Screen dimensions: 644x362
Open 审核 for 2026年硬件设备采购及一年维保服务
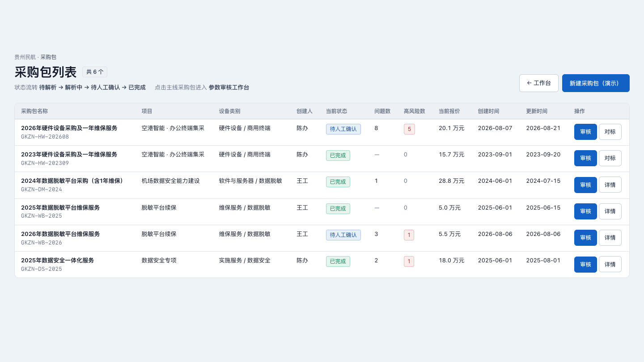click(x=585, y=132)
